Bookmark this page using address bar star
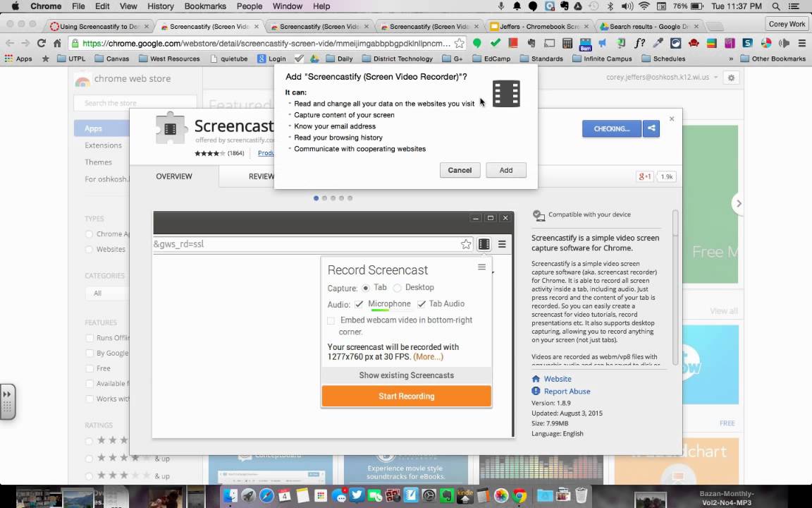 (x=460, y=43)
